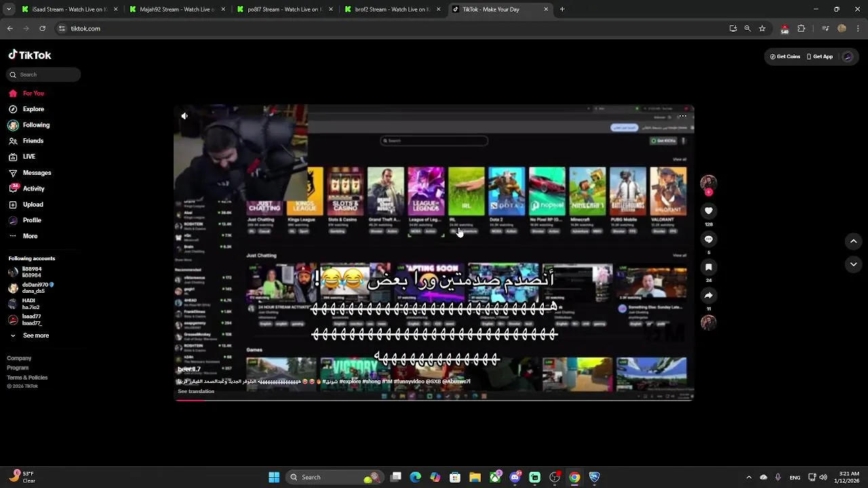This screenshot has width=868, height=488.
Task: Open the LIVE section
Action: 22,157
